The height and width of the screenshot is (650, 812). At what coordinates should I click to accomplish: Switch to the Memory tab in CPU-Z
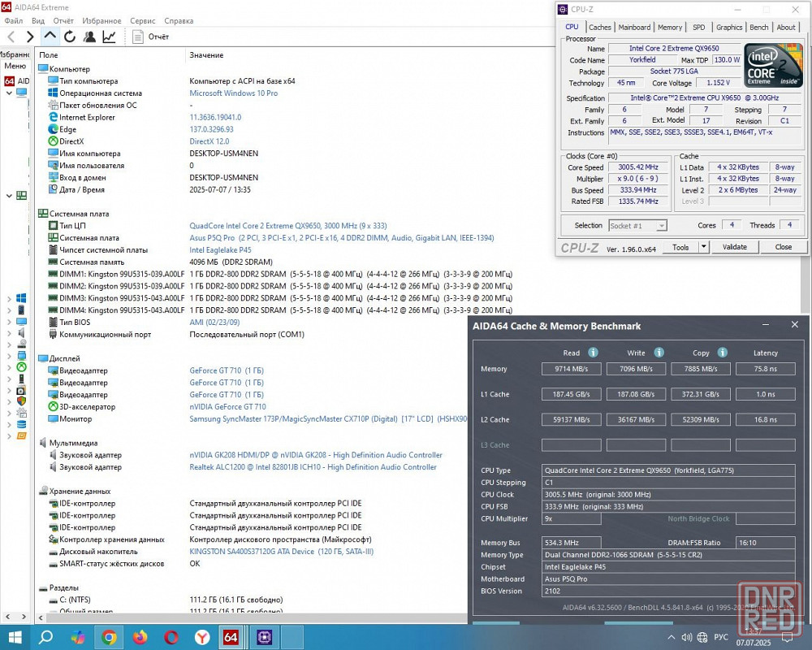670,27
